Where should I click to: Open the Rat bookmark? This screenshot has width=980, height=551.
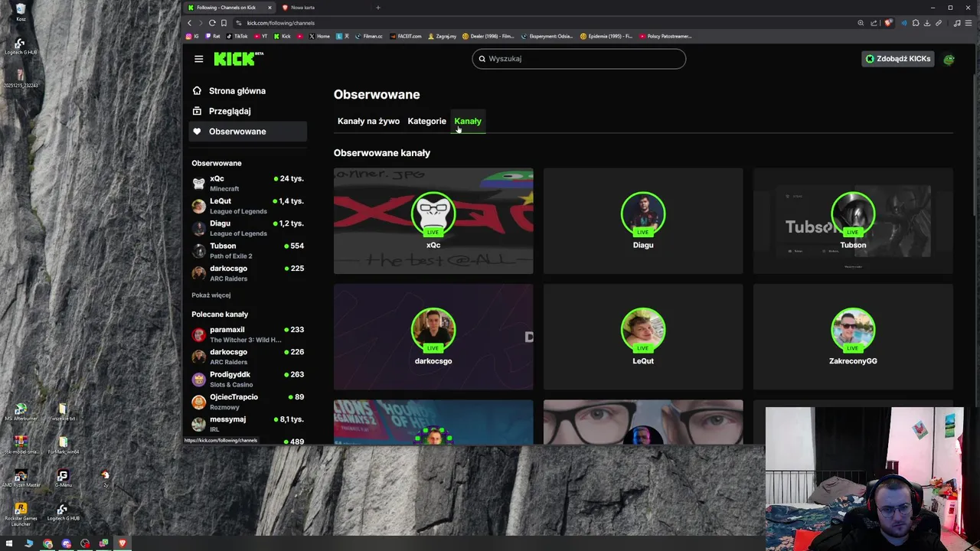(214, 36)
